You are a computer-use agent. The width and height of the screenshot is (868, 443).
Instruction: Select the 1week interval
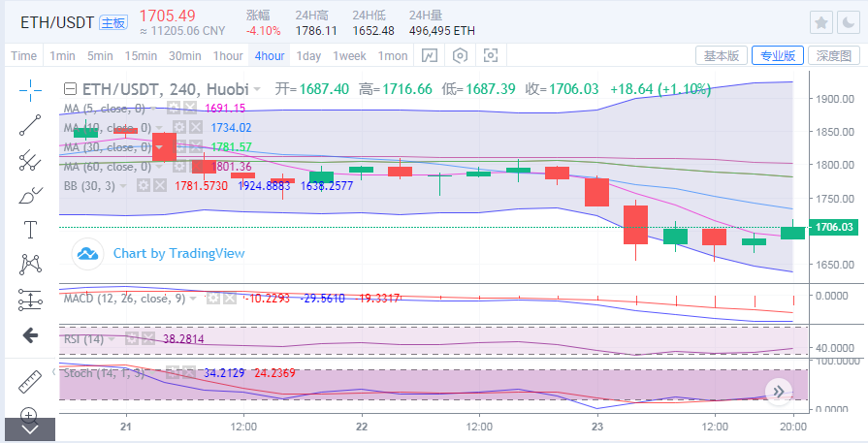(349, 56)
